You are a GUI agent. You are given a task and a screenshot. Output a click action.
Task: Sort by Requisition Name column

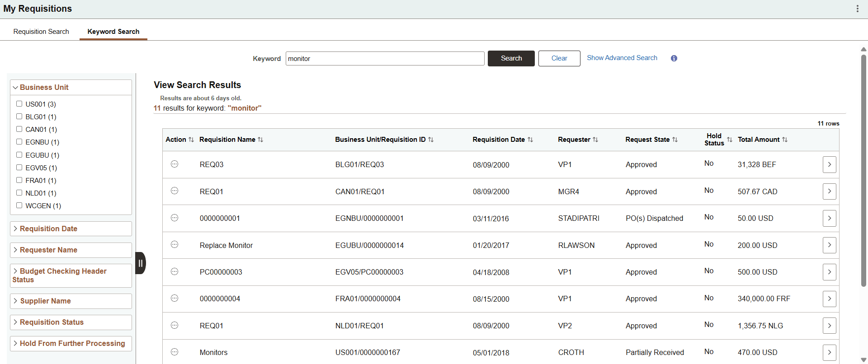260,140
